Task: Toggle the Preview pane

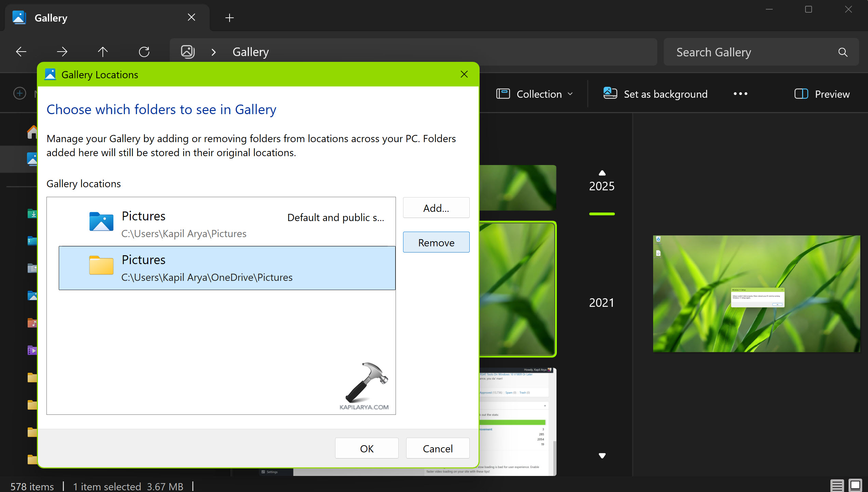Action: tap(822, 94)
